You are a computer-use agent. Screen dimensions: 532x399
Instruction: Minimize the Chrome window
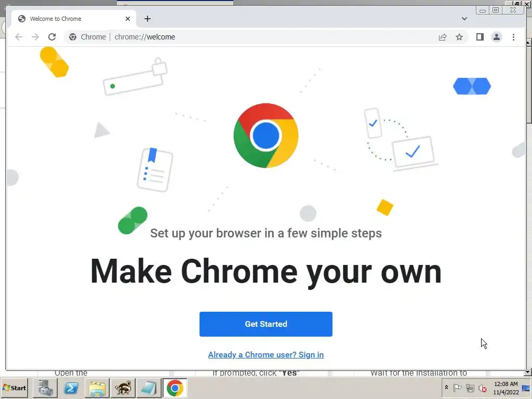pyautogui.click(x=483, y=10)
